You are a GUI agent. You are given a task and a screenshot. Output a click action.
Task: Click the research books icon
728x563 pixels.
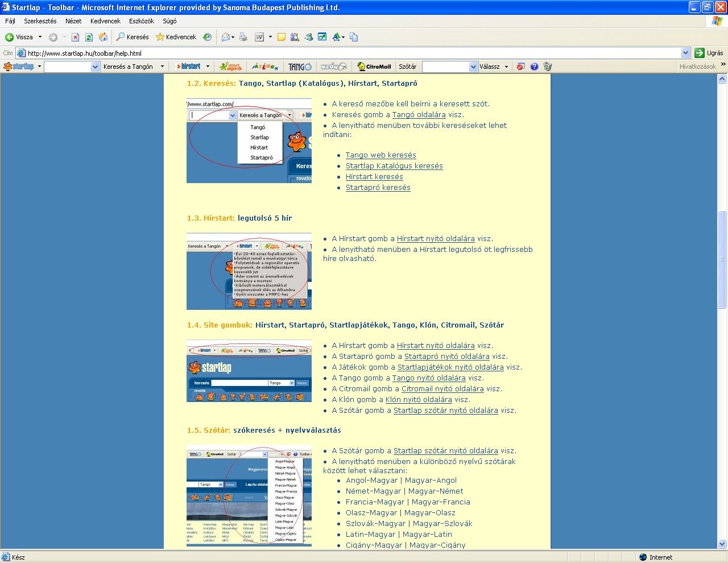pos(295,37)
